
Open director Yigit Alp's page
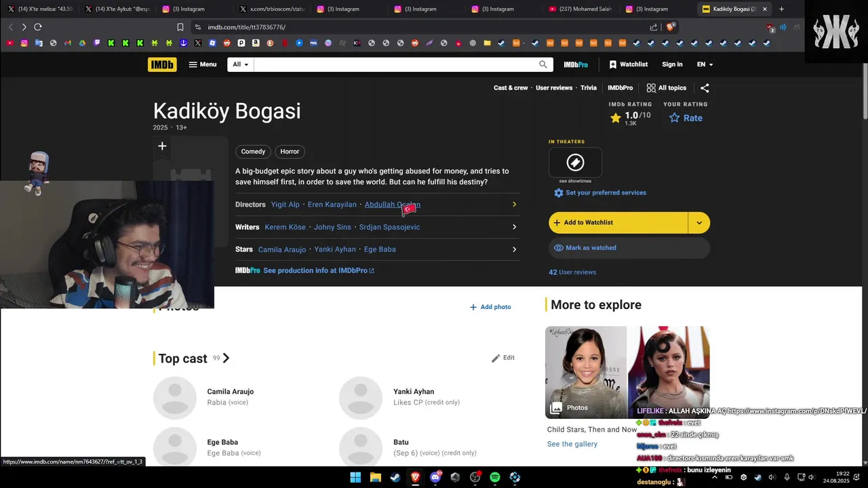click(x=285, y=205)
